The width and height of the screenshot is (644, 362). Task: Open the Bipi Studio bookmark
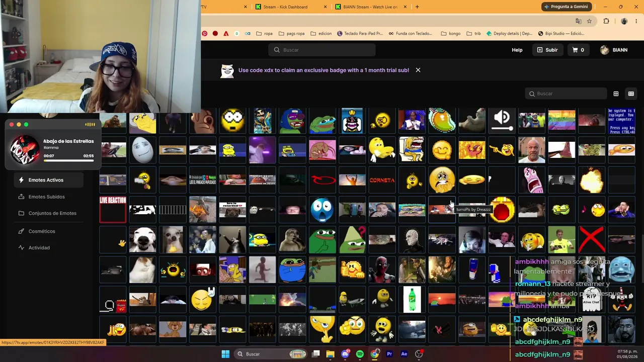pos(561,34)
